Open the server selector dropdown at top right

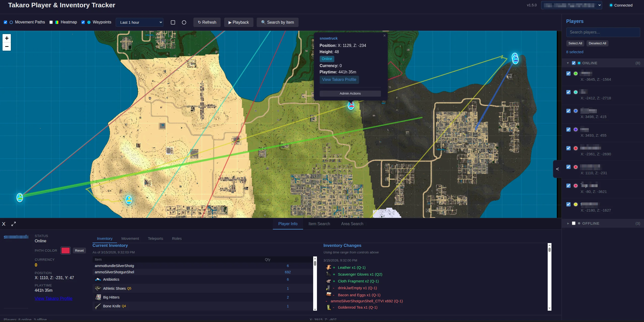571,5
